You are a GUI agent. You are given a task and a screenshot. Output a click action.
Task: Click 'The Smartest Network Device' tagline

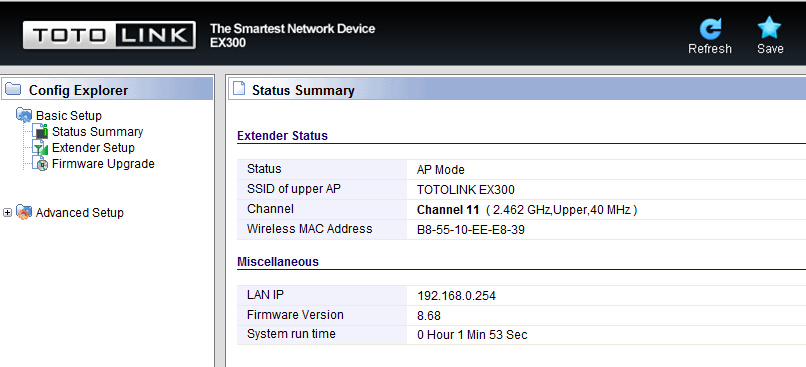292,28
